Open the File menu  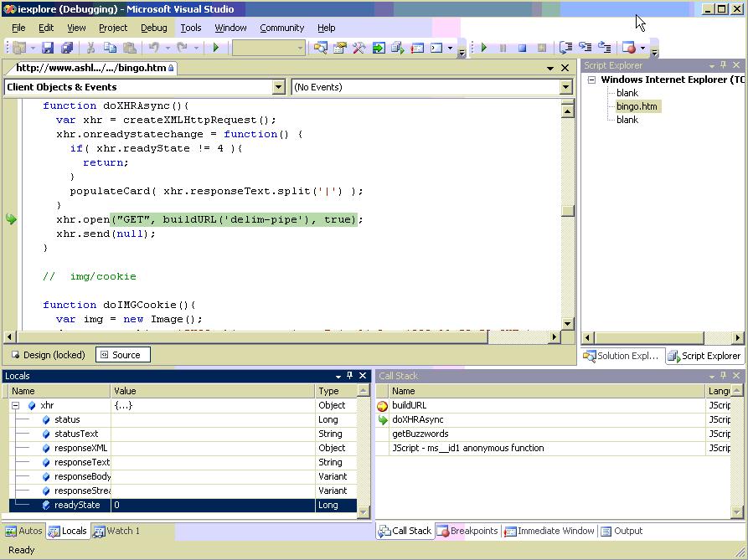click(18, 28)
